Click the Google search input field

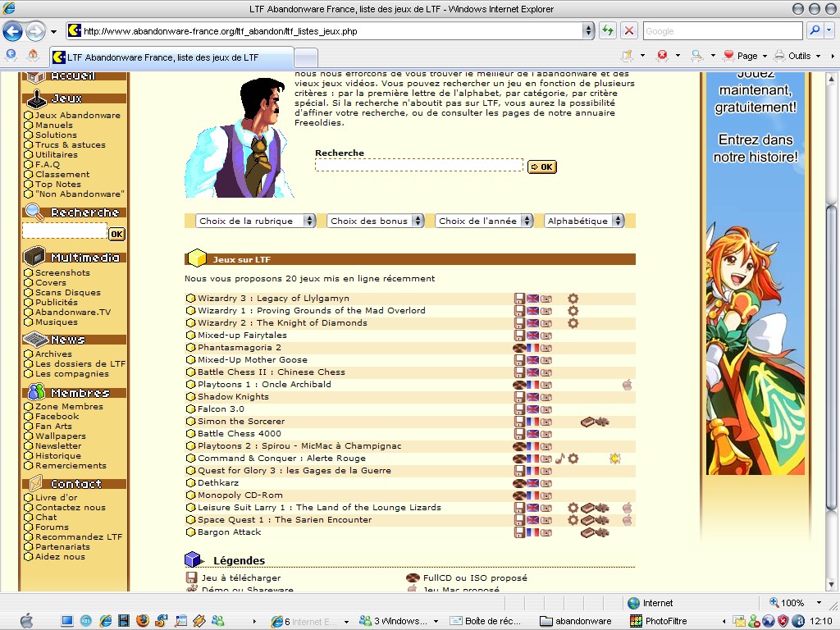click(723, 31)
